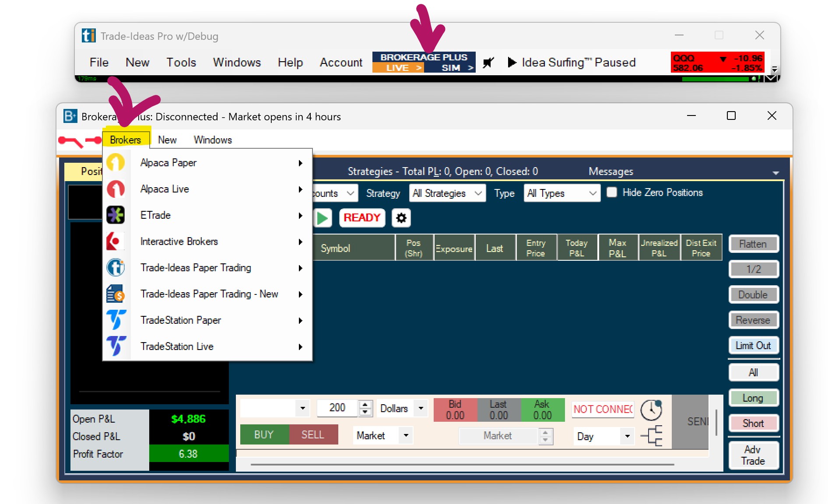Click the pin icon beside Brokerage Plus

point(488,63)
